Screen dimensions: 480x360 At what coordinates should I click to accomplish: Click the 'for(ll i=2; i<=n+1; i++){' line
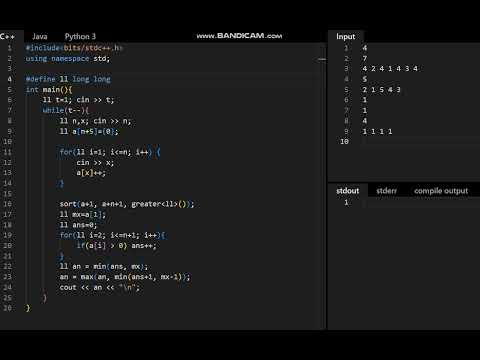(112, 235)
